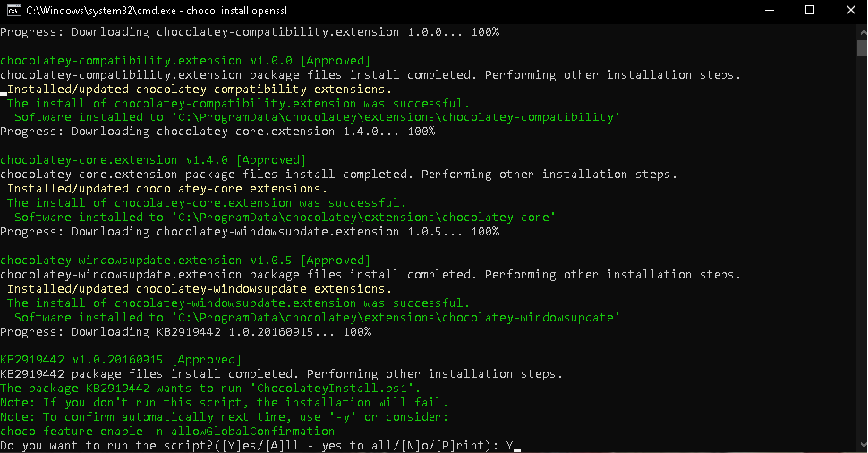Close the cmd.exe window

click(x=851, y=11)
